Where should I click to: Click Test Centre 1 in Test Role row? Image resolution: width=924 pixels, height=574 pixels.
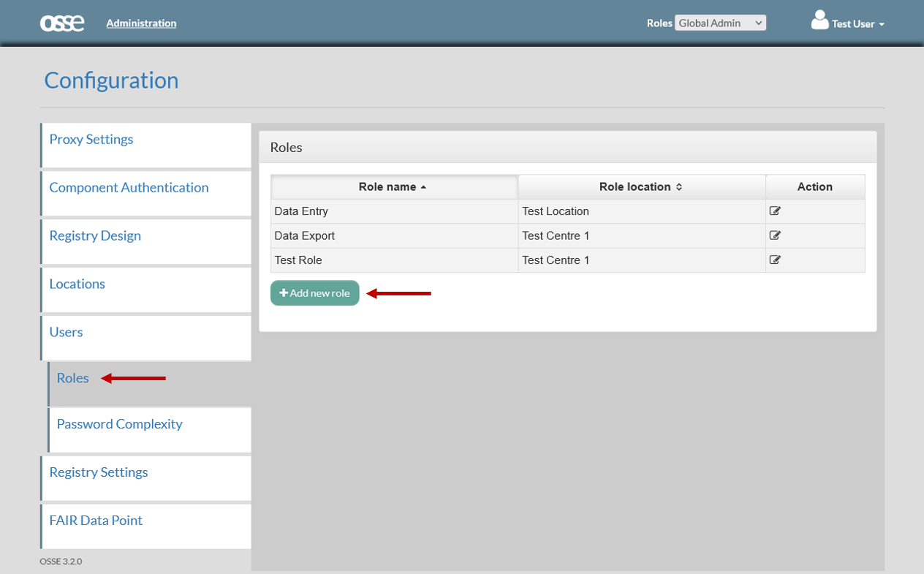tap(642, 260)
